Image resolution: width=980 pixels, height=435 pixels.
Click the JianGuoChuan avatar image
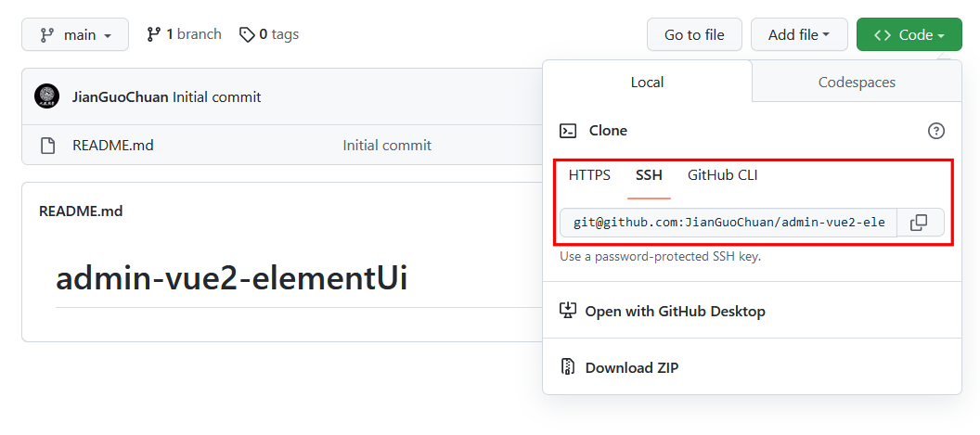coord(46,96)
